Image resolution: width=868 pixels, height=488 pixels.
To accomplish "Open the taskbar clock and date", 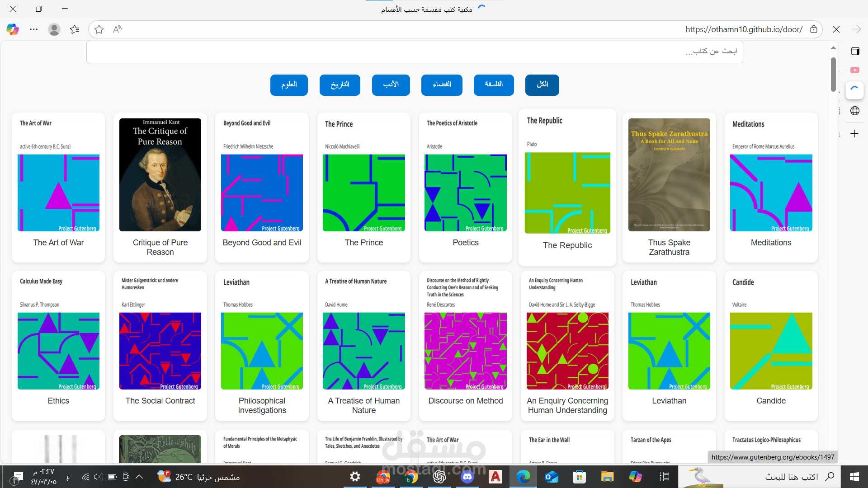I will pos(43,477).
